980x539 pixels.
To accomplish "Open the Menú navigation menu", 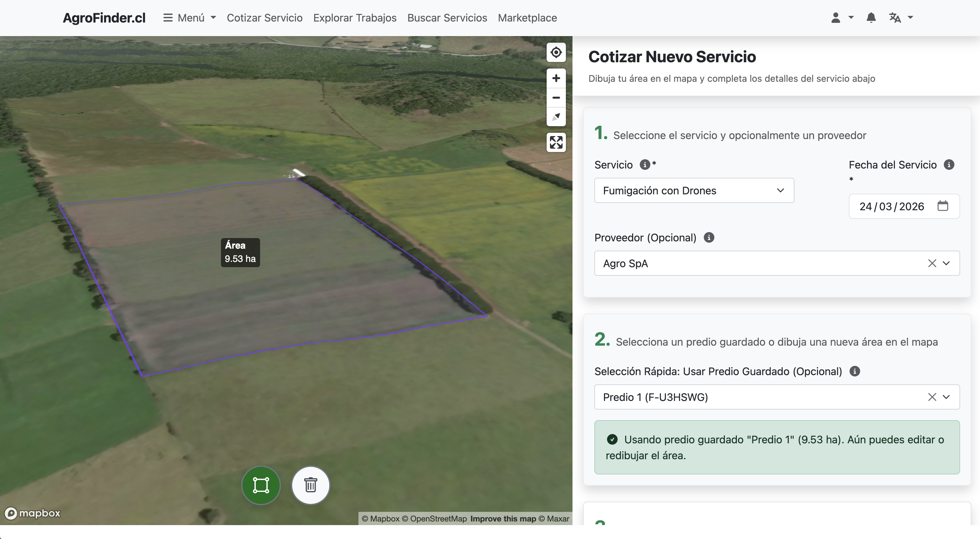I will (x=190, y=18).
